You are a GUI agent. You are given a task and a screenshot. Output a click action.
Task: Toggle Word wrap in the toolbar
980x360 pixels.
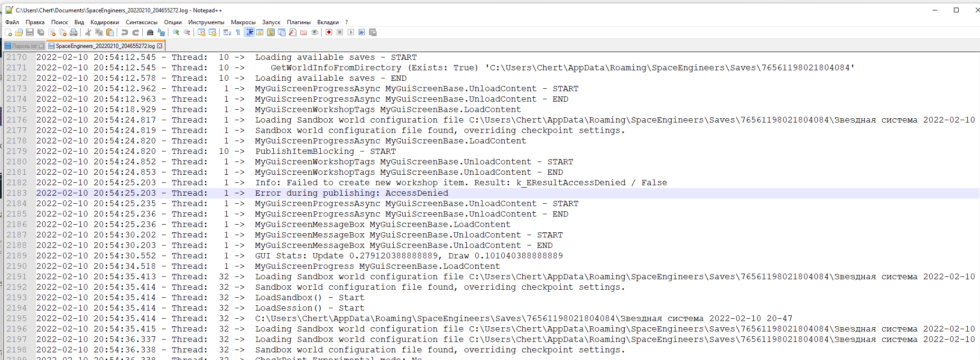click(227, 32)
